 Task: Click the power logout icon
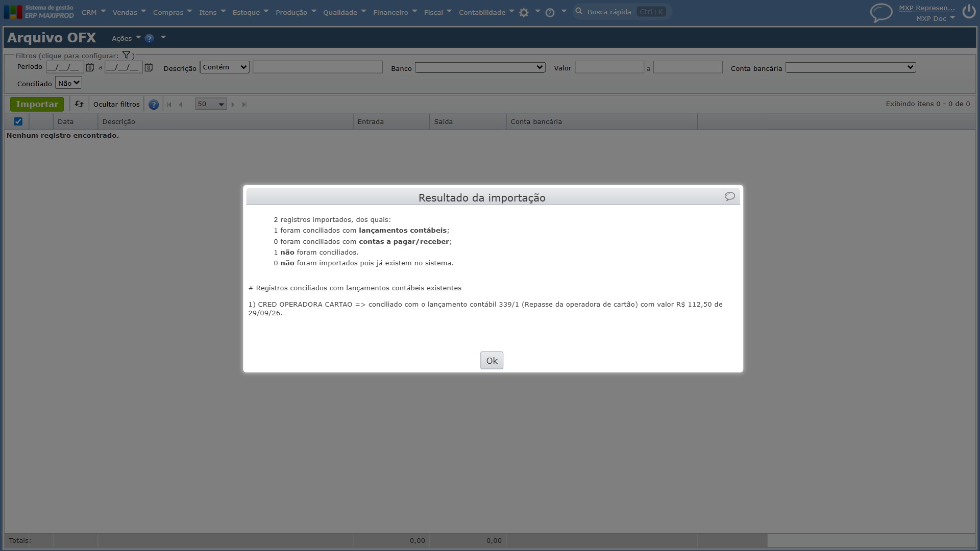969,11
